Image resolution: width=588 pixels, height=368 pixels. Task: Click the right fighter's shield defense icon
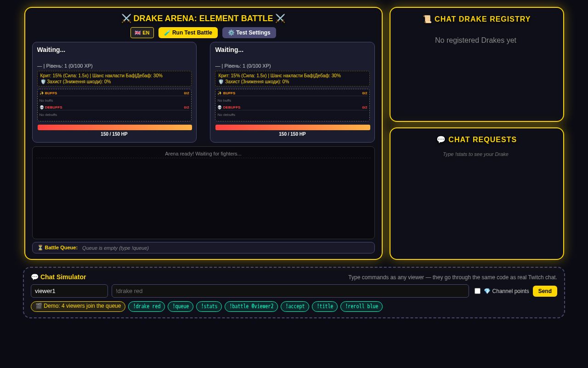(221, 82)
